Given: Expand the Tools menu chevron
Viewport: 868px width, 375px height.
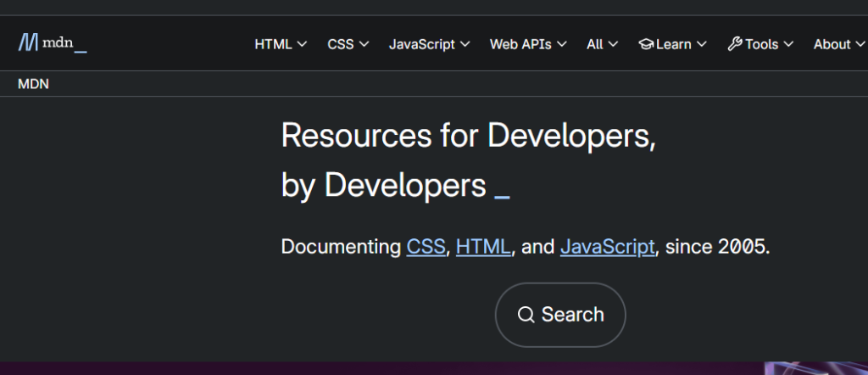Looking at the screenshot, I should [788, 44].
